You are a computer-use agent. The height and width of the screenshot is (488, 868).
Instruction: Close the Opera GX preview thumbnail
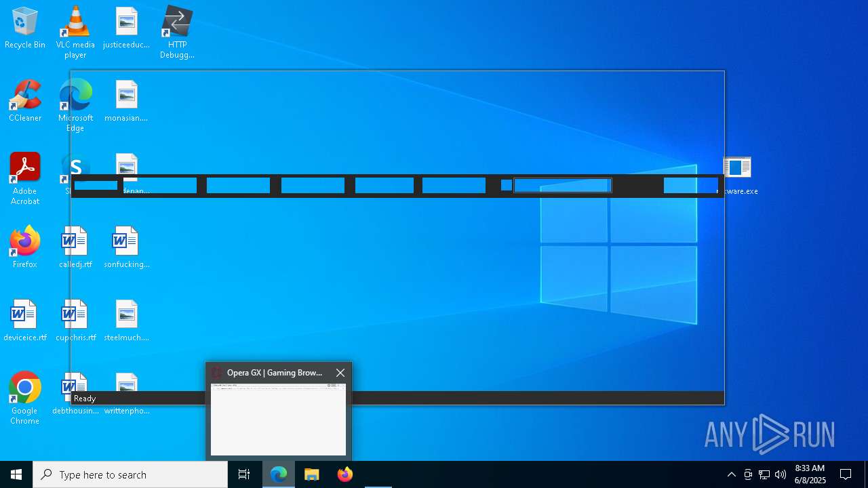[x=340, y=373]
